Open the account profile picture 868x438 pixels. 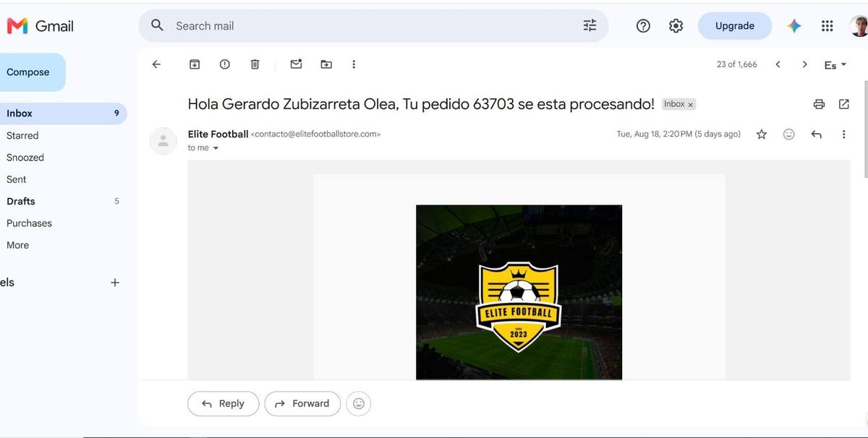(x=859, y=26)
